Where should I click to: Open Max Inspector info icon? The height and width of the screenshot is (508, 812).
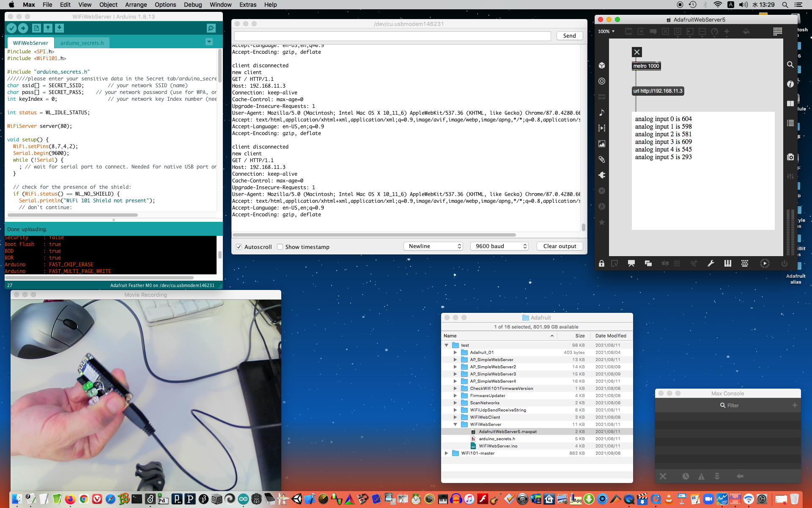point(790,84)
